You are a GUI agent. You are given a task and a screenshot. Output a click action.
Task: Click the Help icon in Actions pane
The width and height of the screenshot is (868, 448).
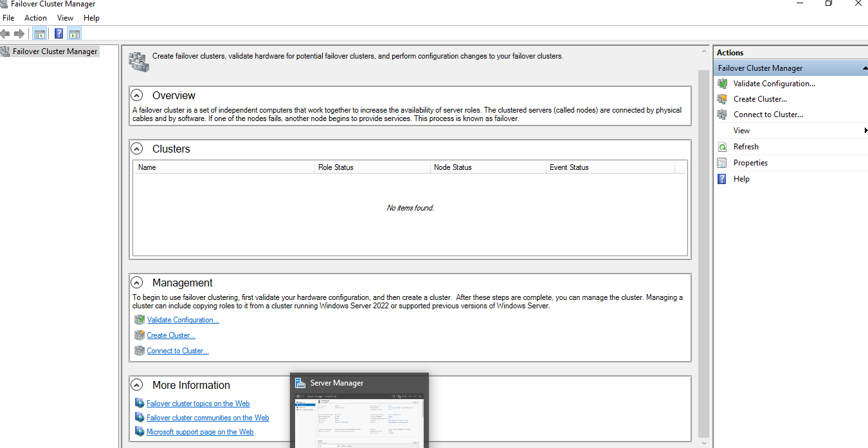pyautogui.click(x=722, y=179)
